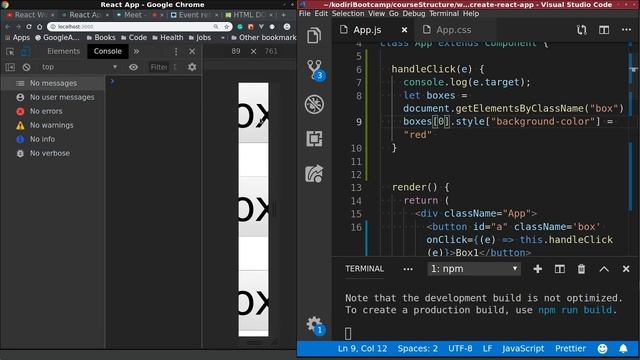Close the Chrome DevTools panel
This screenshot has width=640, height=360.
(192, 51)
